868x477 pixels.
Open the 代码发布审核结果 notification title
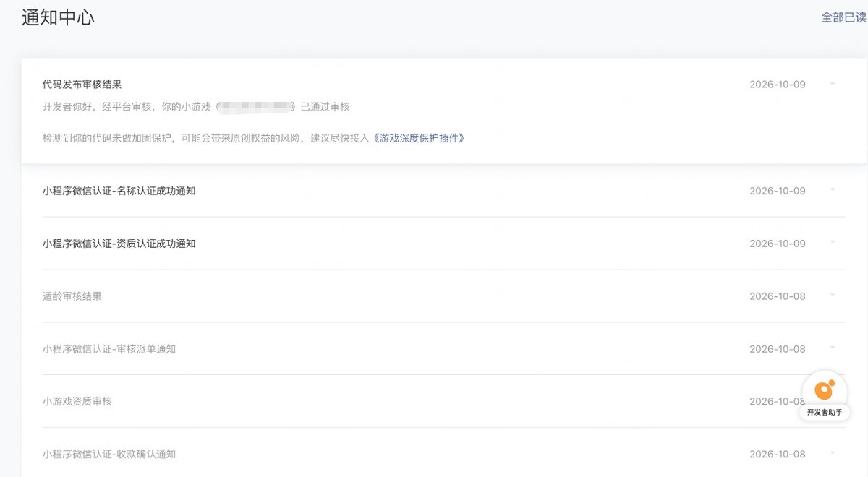(x=82, y=85)
